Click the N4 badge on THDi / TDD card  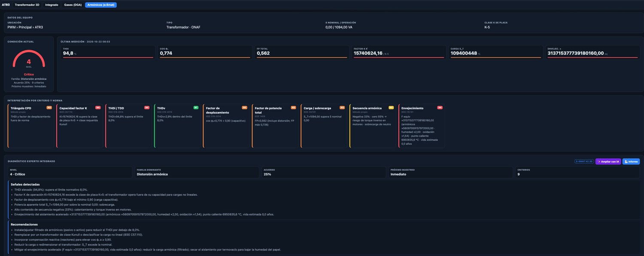pos(147,108)
